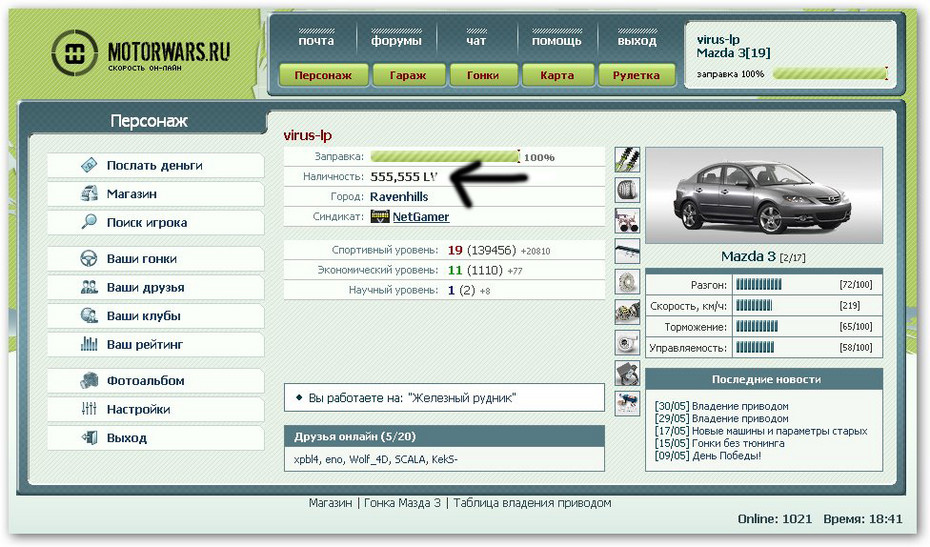
Task: Switch to the Рулетка tab
Action: pyautogui.click(x=636, y=75)
